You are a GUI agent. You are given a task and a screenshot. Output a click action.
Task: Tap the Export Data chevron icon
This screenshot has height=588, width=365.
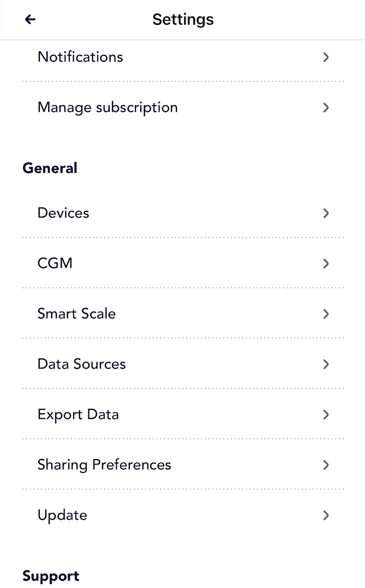point(326,414)
